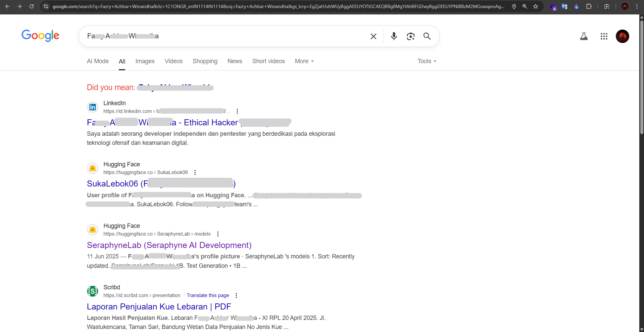The width and height of the screenshot is (644, 332).
Task: Open options for the Scribd result
Action: coord(236,295)
